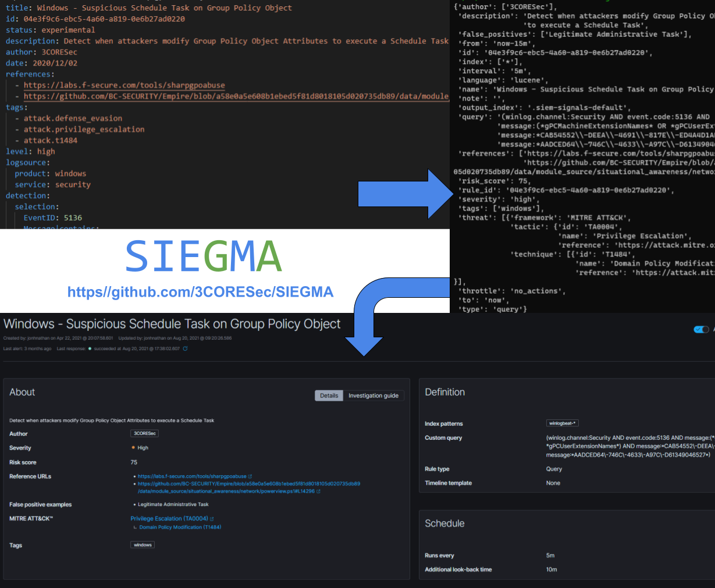Toggle the rule activate switch

(x=702, y=329)
